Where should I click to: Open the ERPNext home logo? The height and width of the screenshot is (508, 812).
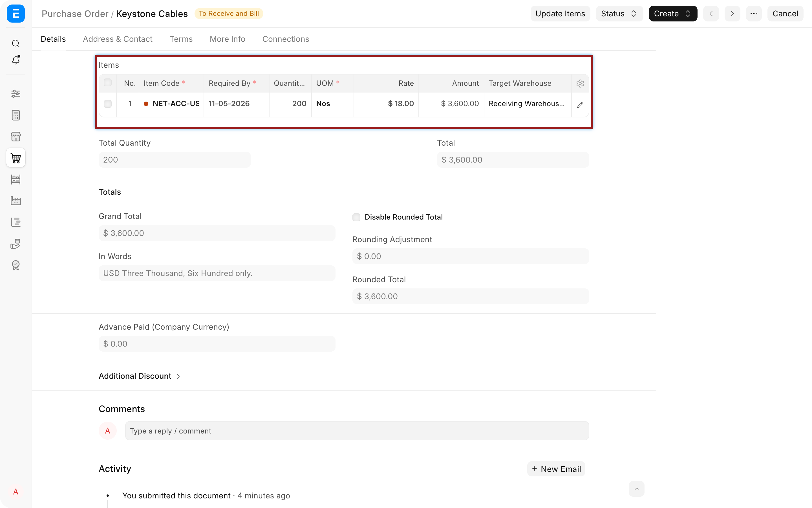pyautogui.click(x=16, y=14)
